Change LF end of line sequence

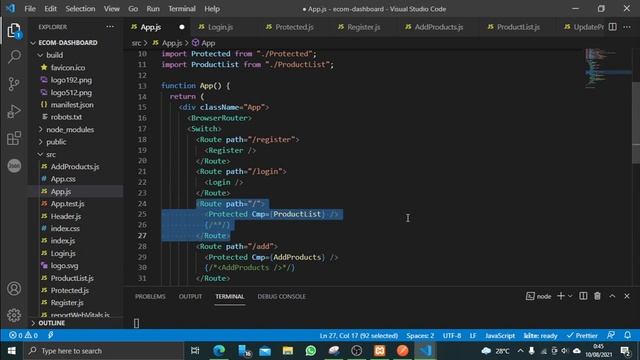click(x=473, y=336)
